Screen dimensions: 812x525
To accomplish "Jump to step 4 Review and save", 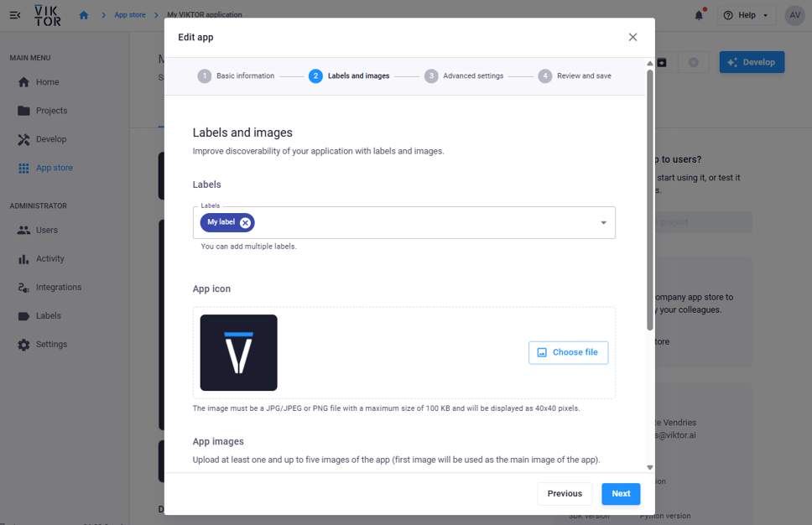I will coord(575,76).
